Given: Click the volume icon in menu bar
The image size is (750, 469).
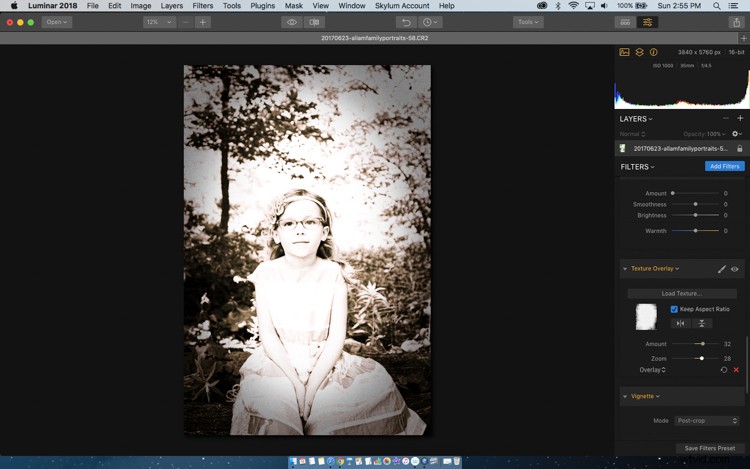Looking at the screenshot, I should [605, 6].
